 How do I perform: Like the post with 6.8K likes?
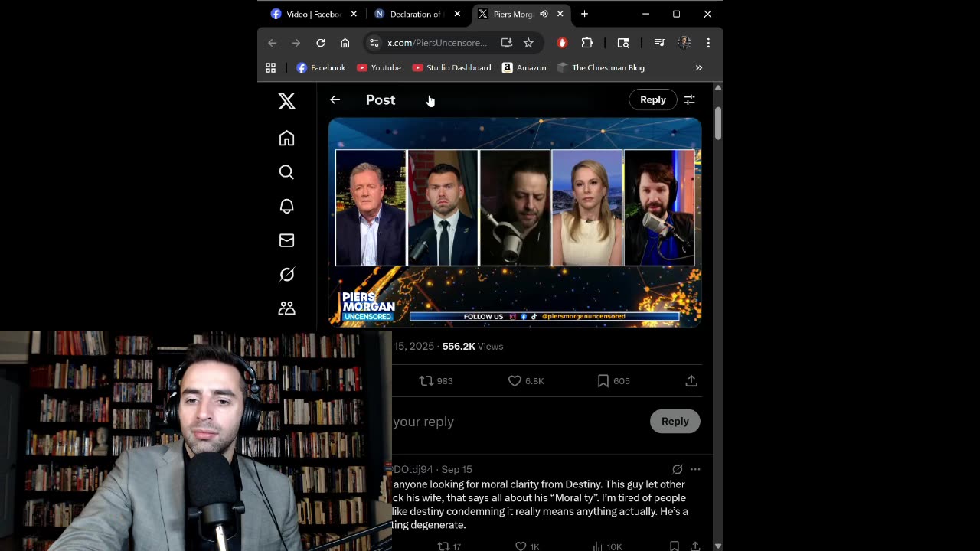(526, 380)
